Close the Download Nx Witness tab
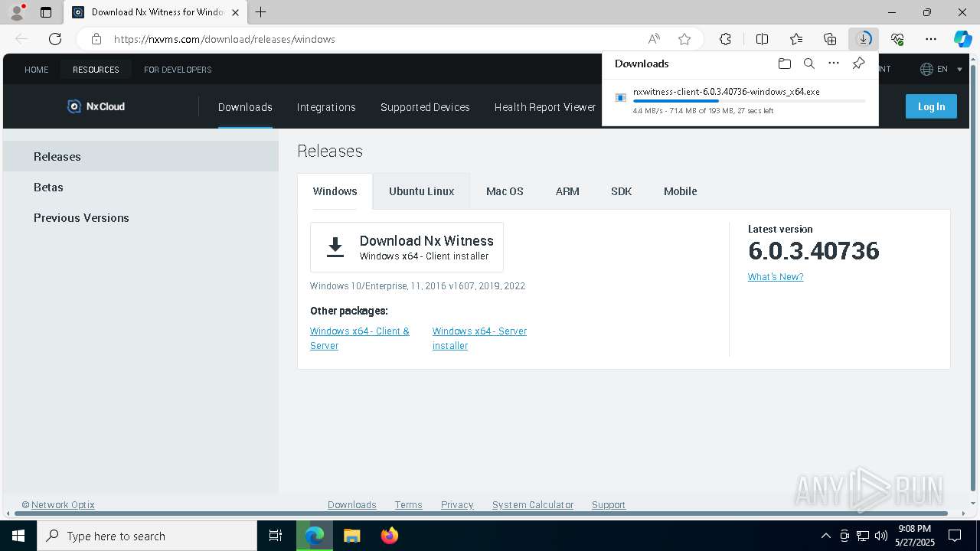 click(235, 12)
